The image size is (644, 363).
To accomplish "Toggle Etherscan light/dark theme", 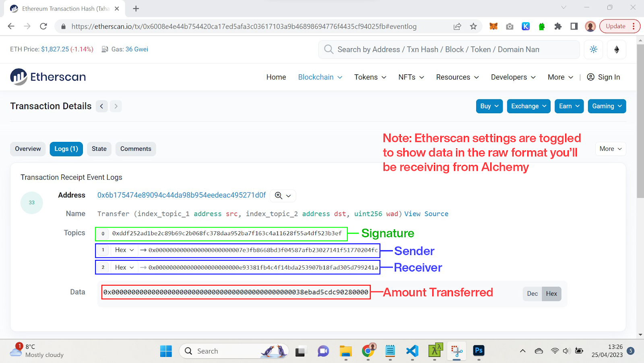I will coord(593,50).
